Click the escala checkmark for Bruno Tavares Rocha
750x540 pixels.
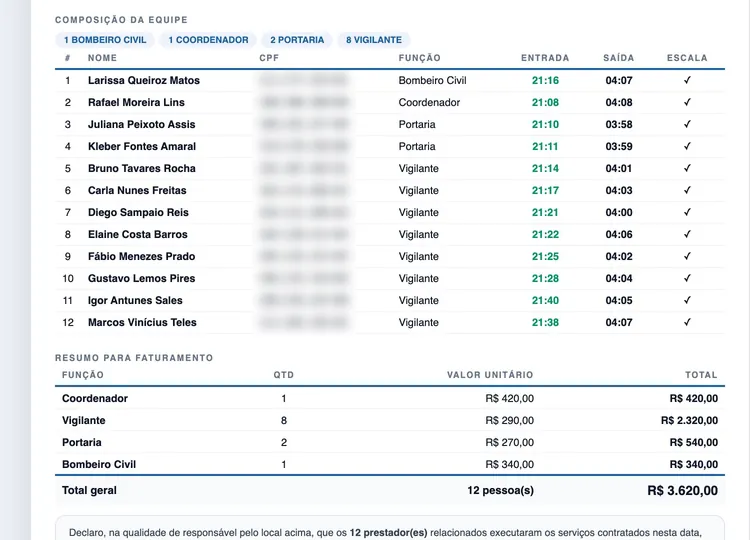click(687, 168)
